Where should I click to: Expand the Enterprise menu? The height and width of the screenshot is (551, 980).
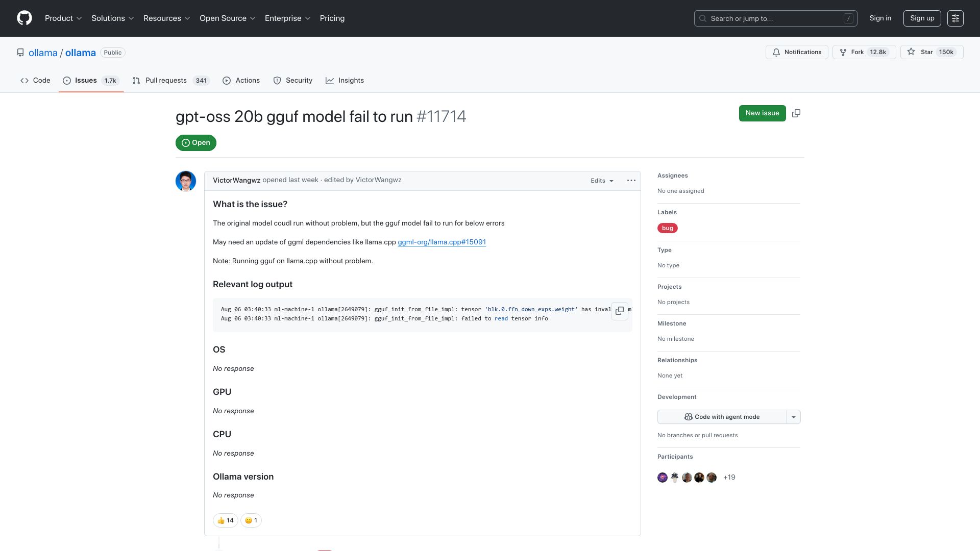[287, 18]
